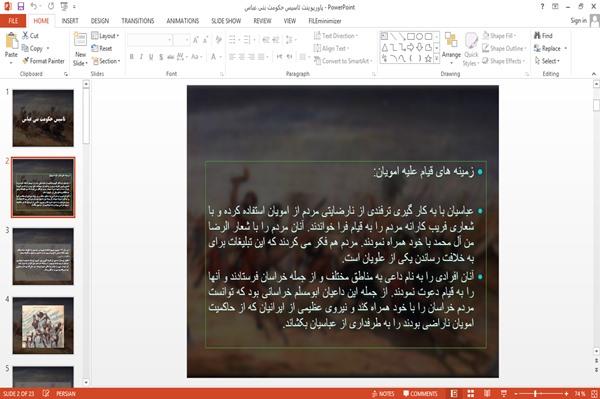The image size is (600, 399).
Task: Switch to the TRANSITIONS tab
Action: click(x=138, y=21)
